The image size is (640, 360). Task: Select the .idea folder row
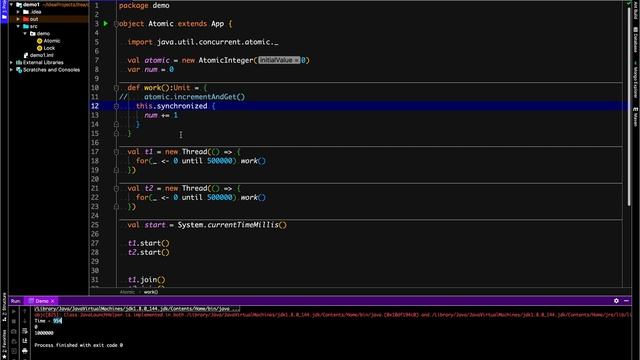[x=48, y=12]
